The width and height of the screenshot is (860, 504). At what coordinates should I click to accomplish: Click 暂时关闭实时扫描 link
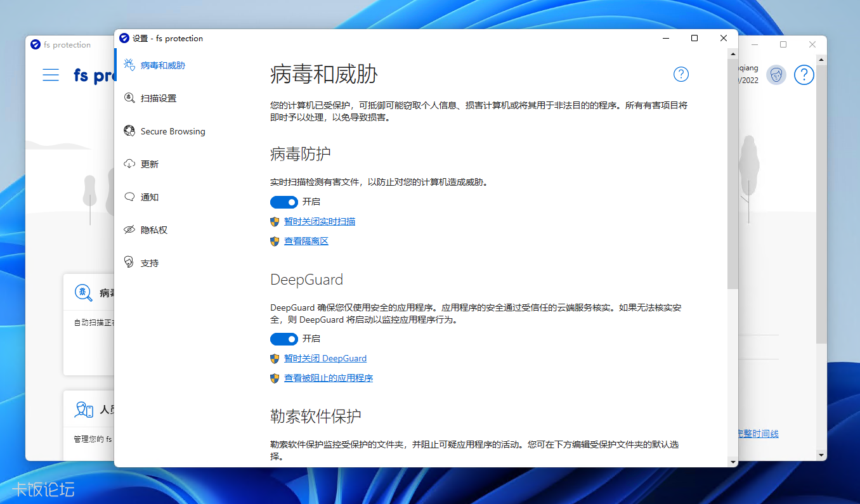pyautogui.click(x=319, y=221)
